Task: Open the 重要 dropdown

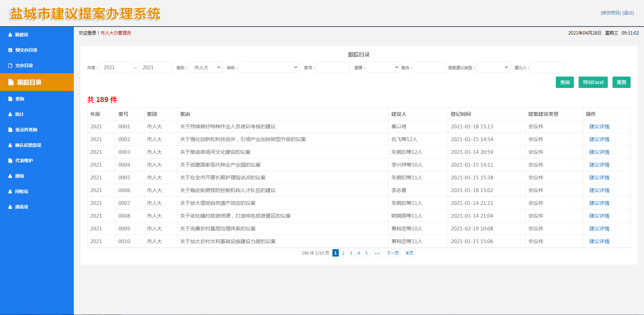Action: 383,67
